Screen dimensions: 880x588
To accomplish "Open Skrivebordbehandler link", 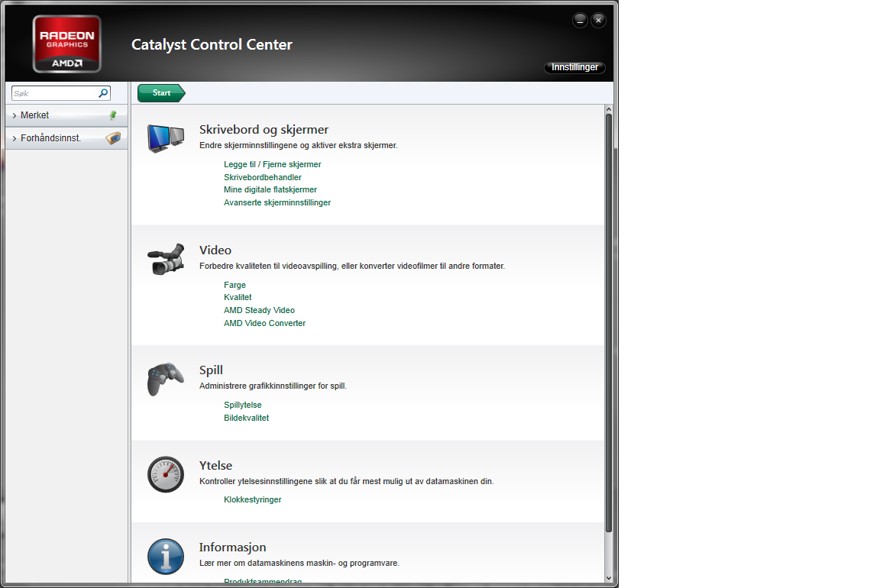I will click(x=263, y=177).
